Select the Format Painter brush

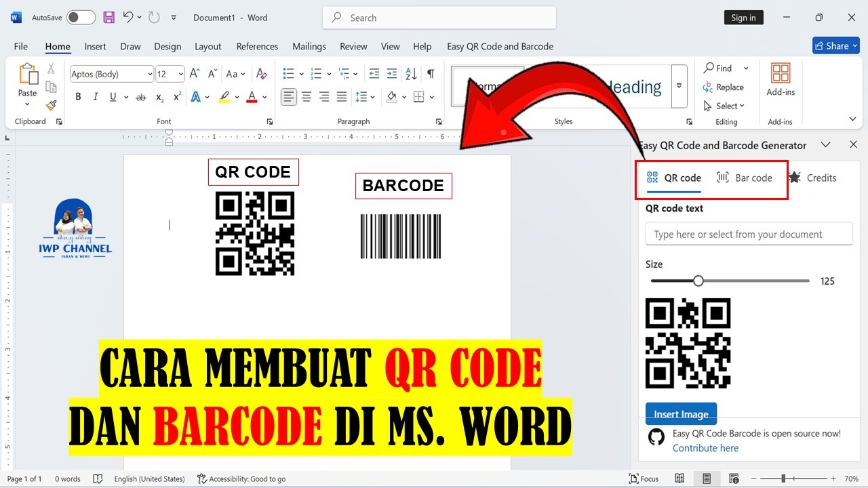pos(51,105)
